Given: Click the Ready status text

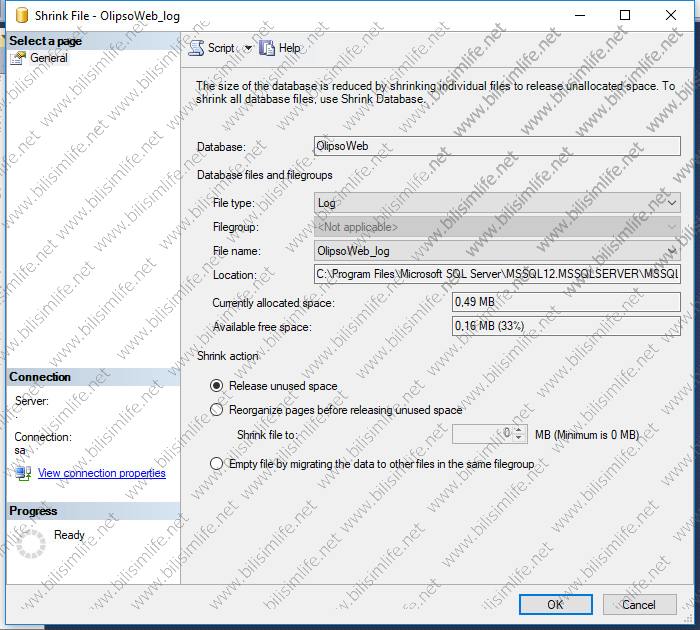Looking at the screenshot, I should pyautogui.click(x=69, y=535).
